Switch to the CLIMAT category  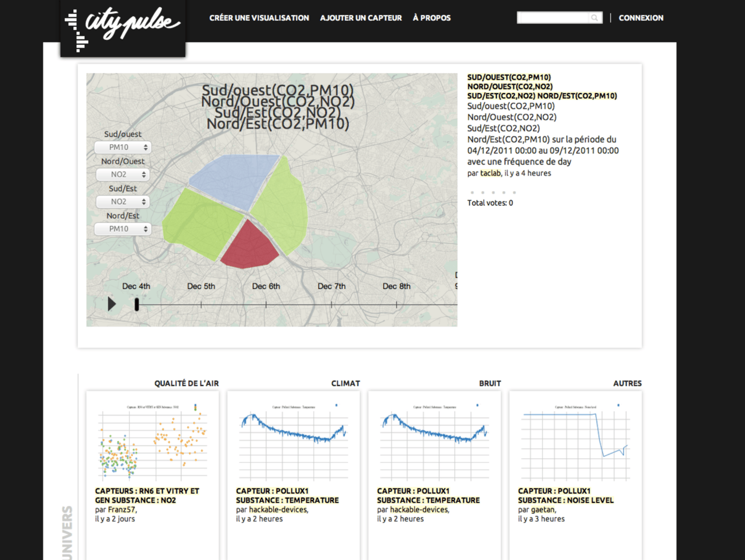coord(346,383)
